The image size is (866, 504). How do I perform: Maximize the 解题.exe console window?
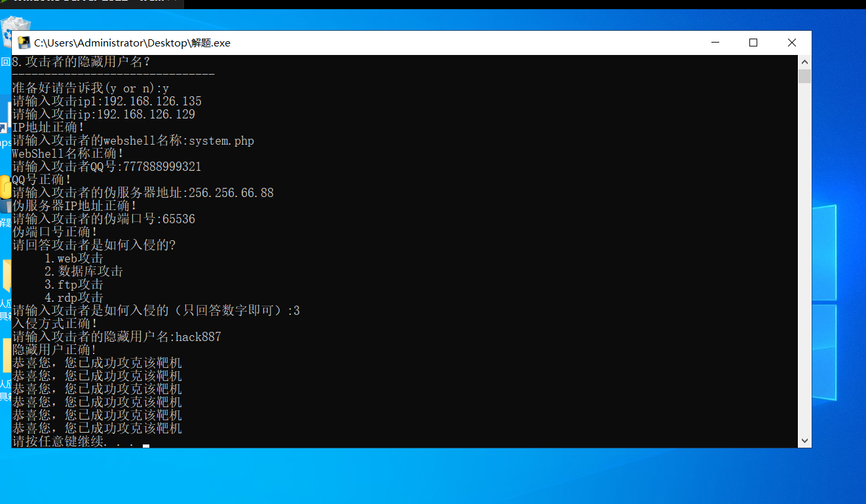coord(753,43)
